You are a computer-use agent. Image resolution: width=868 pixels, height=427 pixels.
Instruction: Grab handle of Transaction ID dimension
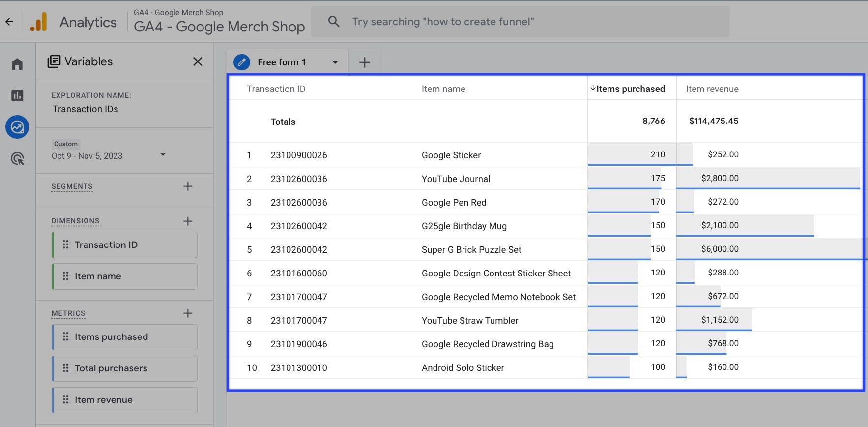pyautogui.click(x=65, y=244)
